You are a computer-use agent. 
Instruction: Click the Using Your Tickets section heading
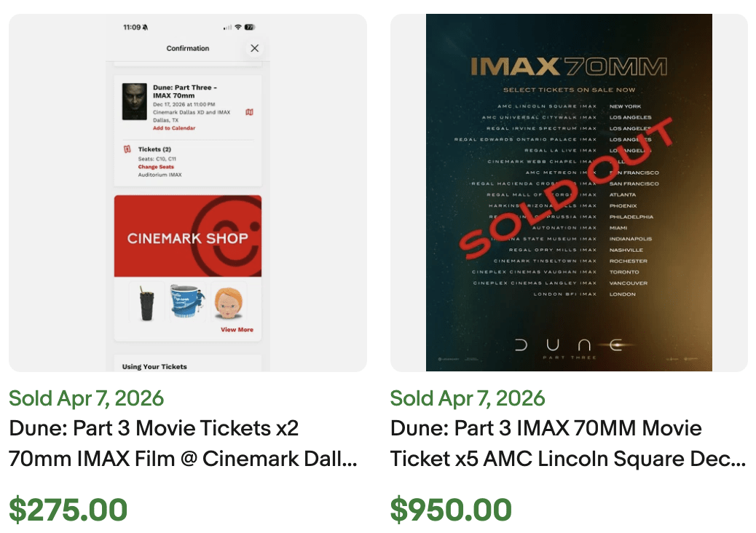click(x=154, y=366)
